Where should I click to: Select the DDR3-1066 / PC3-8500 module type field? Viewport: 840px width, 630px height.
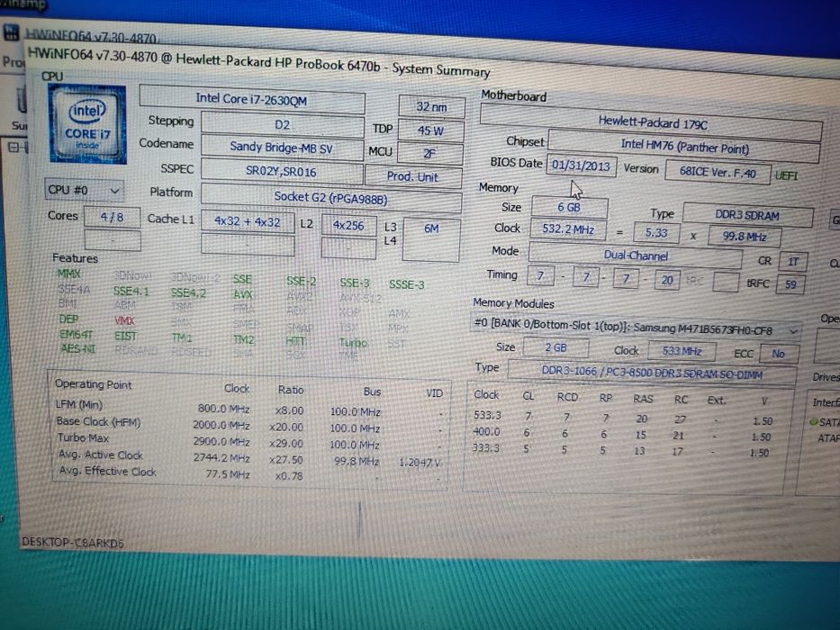point(652,373)
